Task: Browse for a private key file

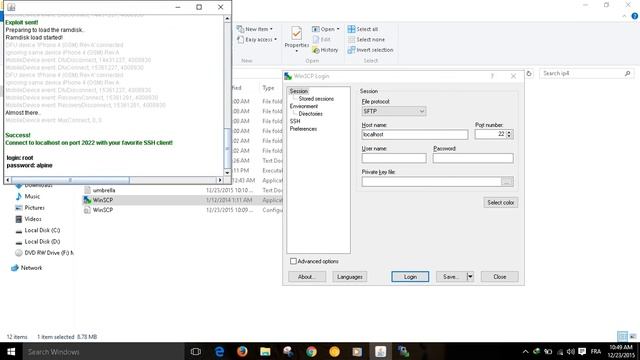Action: [507, 182]
